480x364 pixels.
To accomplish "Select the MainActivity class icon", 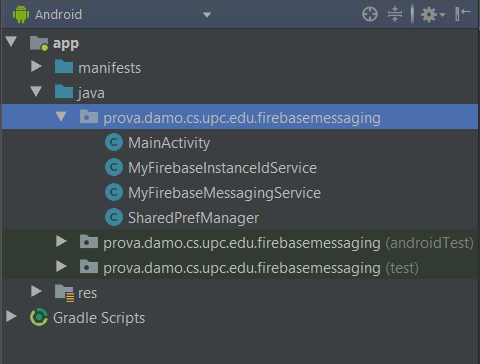I will (x=114, y=143).
